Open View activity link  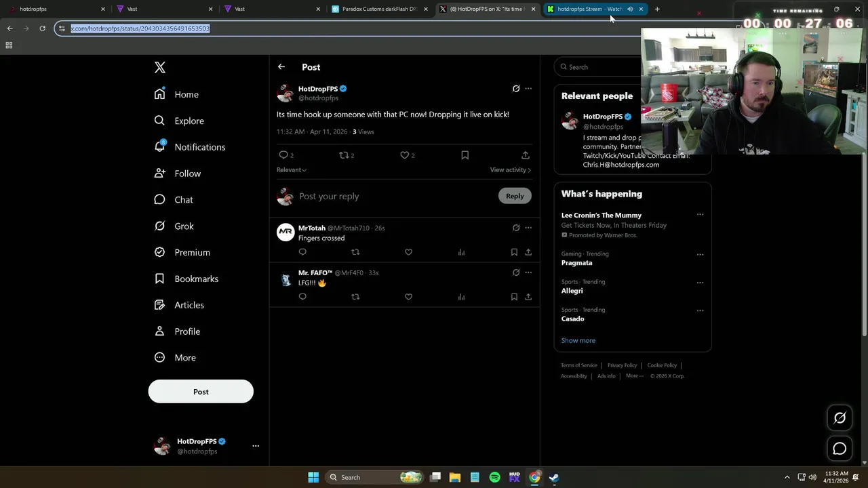click(x=510, y=170)
